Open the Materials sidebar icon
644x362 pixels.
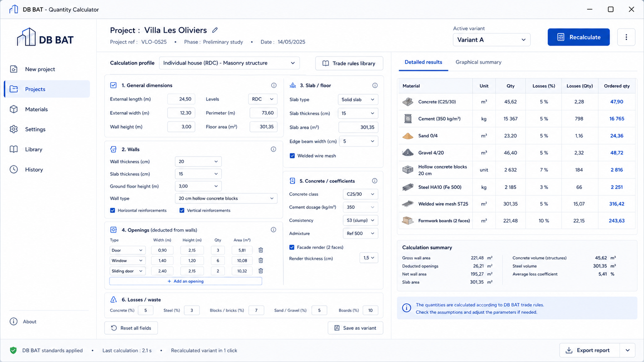[14, 109]
